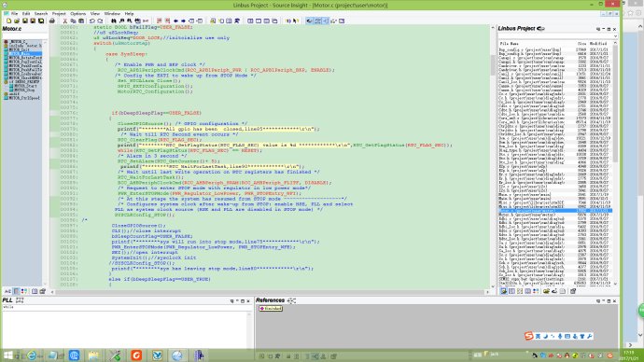The image size is (644, 362).
Task: Click the References panel relation icon
Action: click(291, 300)
